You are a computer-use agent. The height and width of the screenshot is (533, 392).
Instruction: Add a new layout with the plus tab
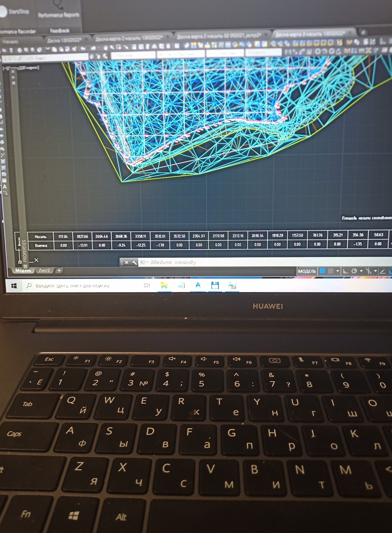pos(59,270)
